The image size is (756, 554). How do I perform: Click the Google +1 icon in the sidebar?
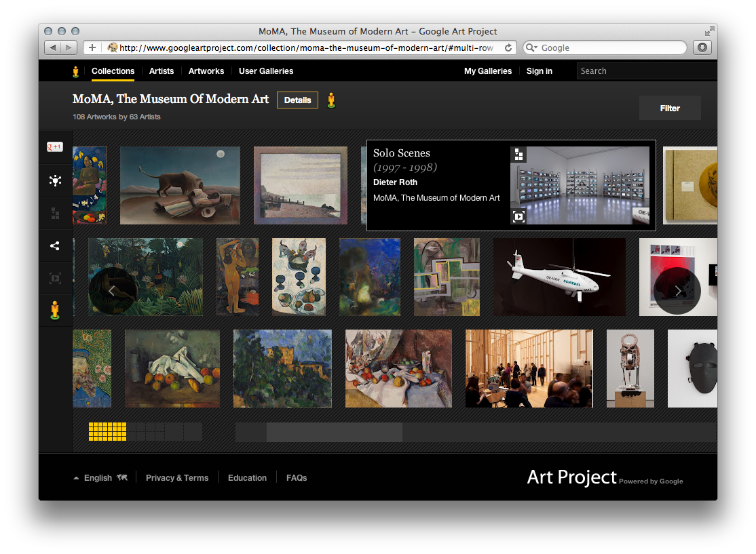(x=54, y=146)
